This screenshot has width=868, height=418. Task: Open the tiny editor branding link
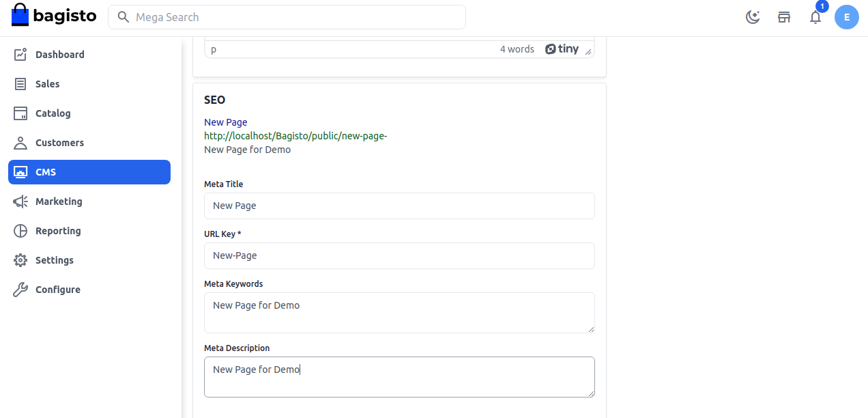click(562, 48)
